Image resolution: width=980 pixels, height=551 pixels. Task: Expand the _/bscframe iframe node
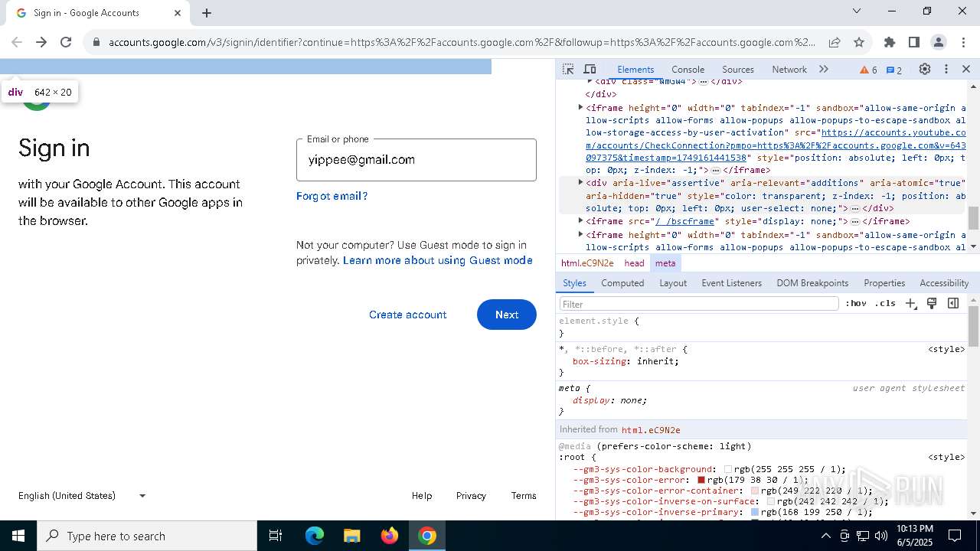click(x=581, y=221)
